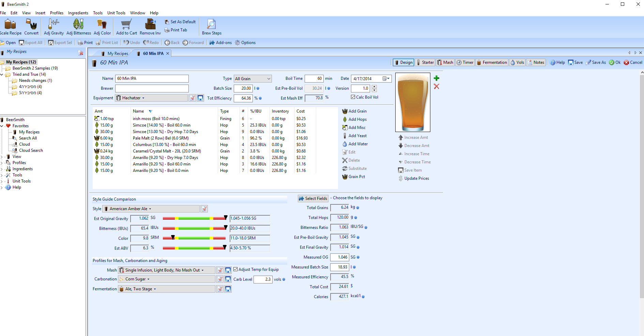Click the recipe Name input field
644x336 pixels.
click(152, 78)
